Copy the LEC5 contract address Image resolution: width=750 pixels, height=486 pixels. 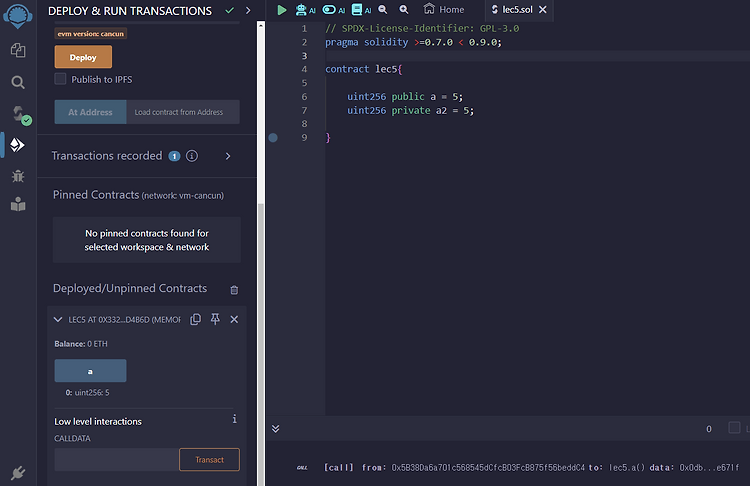point(196,319)
